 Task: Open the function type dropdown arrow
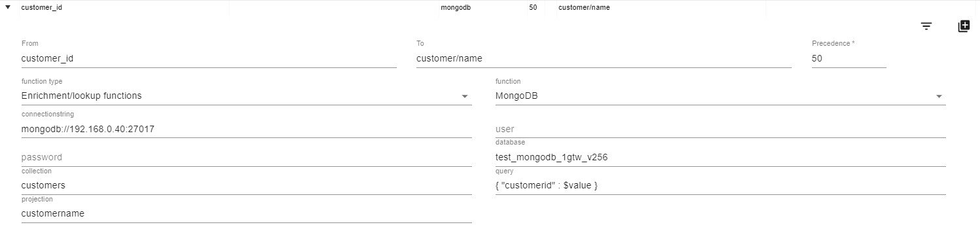(x=465, y=96)
